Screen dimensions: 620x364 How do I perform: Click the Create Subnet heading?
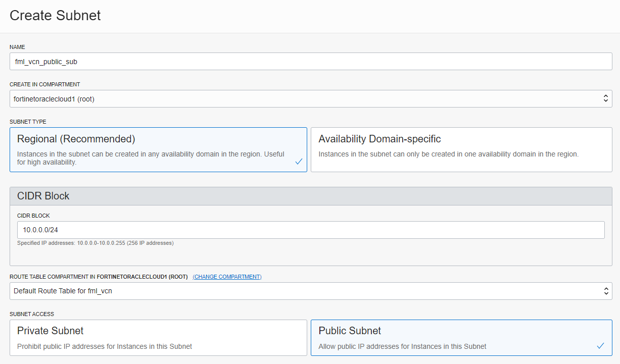point(55,15)
